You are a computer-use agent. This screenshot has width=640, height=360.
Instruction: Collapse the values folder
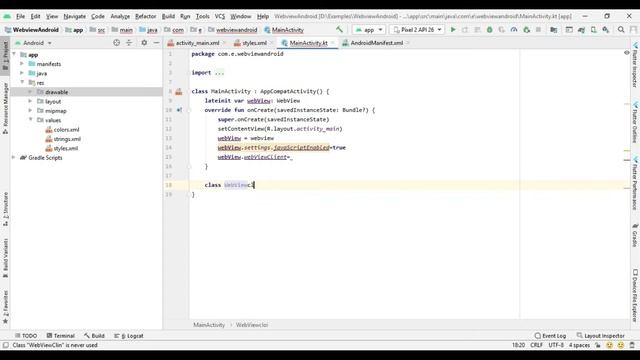pyautogui.click(x=30, y=120)
